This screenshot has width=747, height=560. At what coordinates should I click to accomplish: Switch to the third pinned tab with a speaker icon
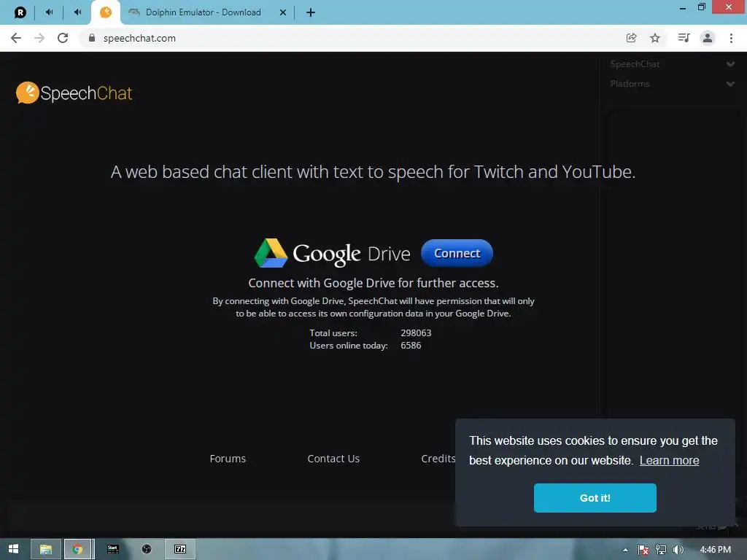(77, 12)
